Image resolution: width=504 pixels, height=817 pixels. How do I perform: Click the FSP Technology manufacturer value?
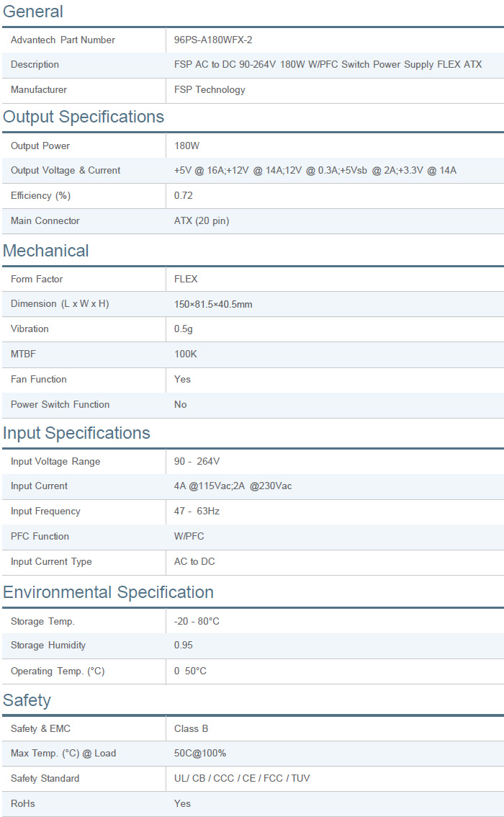pos(210,90)
